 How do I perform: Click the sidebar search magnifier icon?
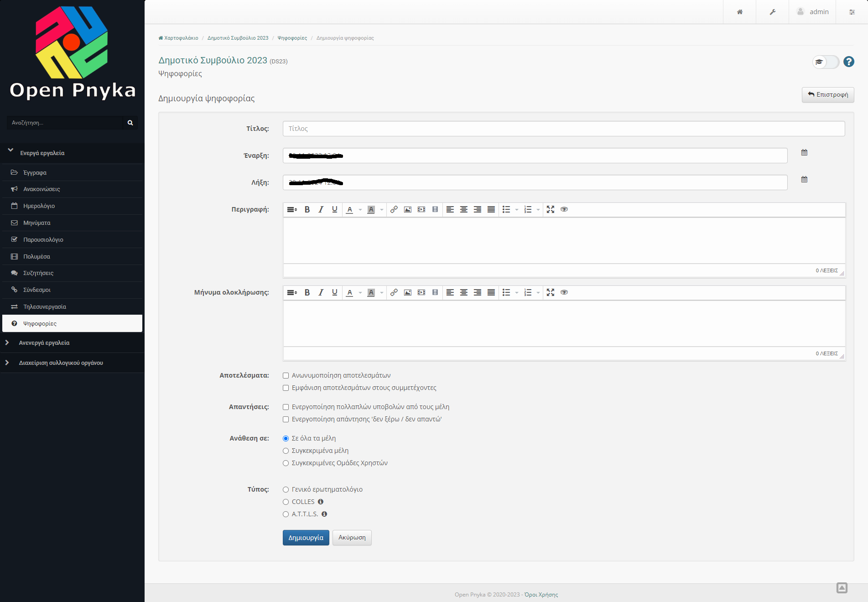[130, 123]
